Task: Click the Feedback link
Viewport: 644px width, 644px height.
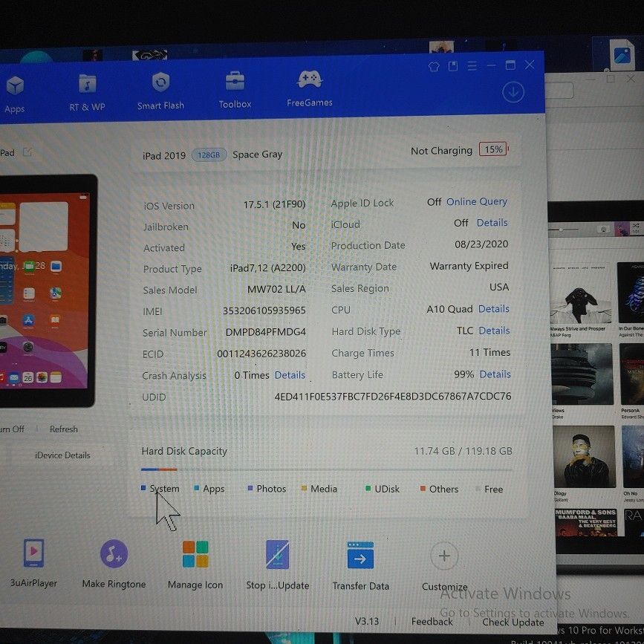Action: pos(432,622)
